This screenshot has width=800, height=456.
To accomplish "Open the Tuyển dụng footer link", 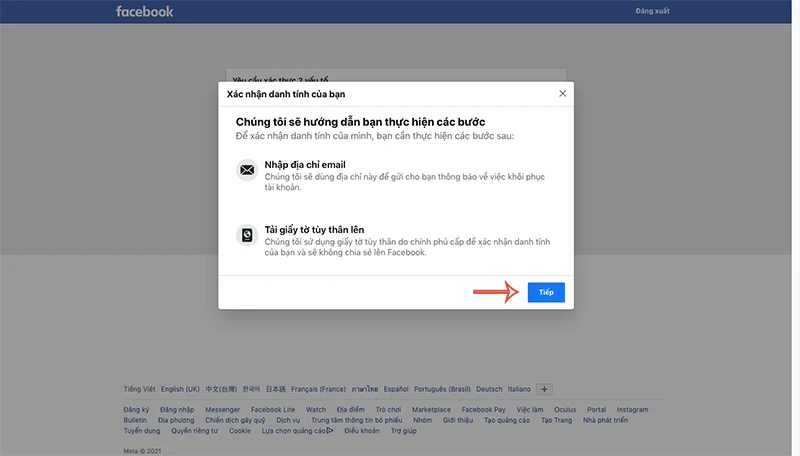I will [x=142, y=431].
